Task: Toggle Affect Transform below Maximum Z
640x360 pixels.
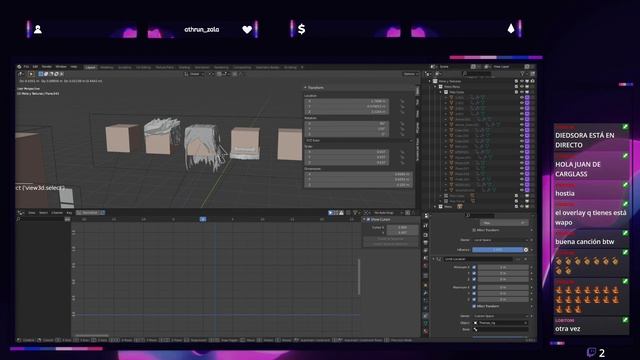Action: click(474, 306)
